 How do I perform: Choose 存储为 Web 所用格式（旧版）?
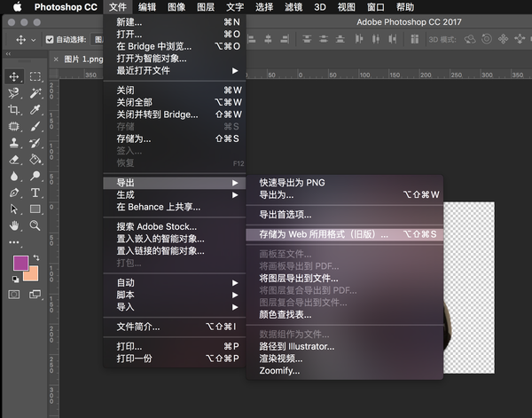click(x=345, y=234)
